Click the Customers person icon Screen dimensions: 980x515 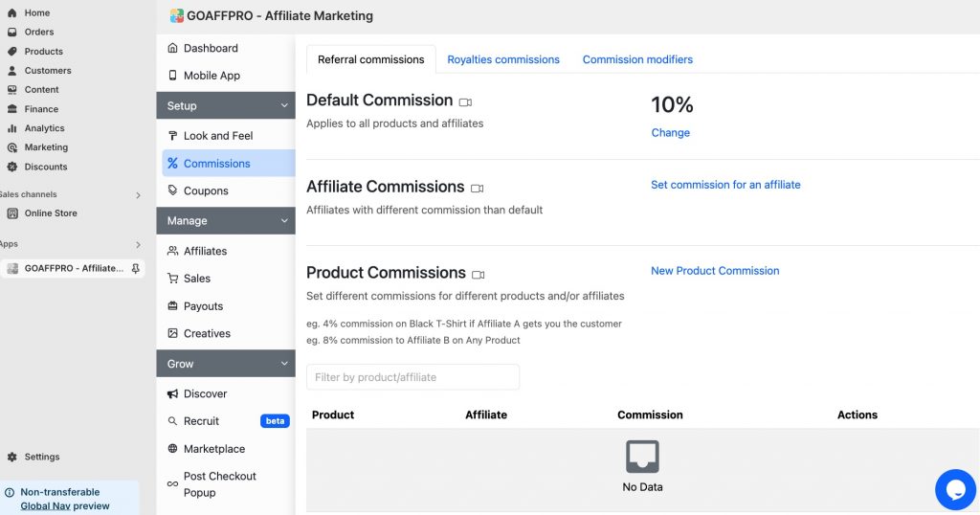11,71
